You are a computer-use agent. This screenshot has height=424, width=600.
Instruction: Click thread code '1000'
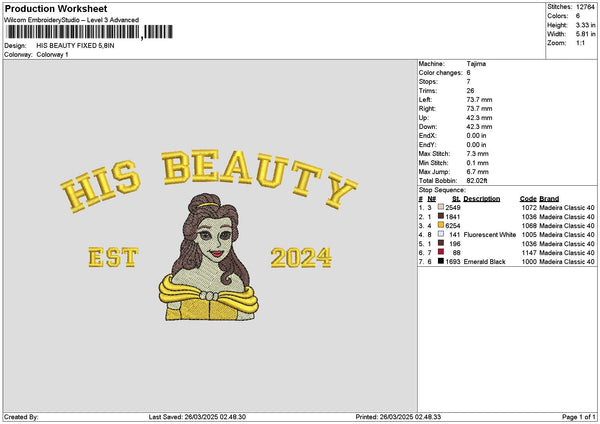(x=529, y=262)
